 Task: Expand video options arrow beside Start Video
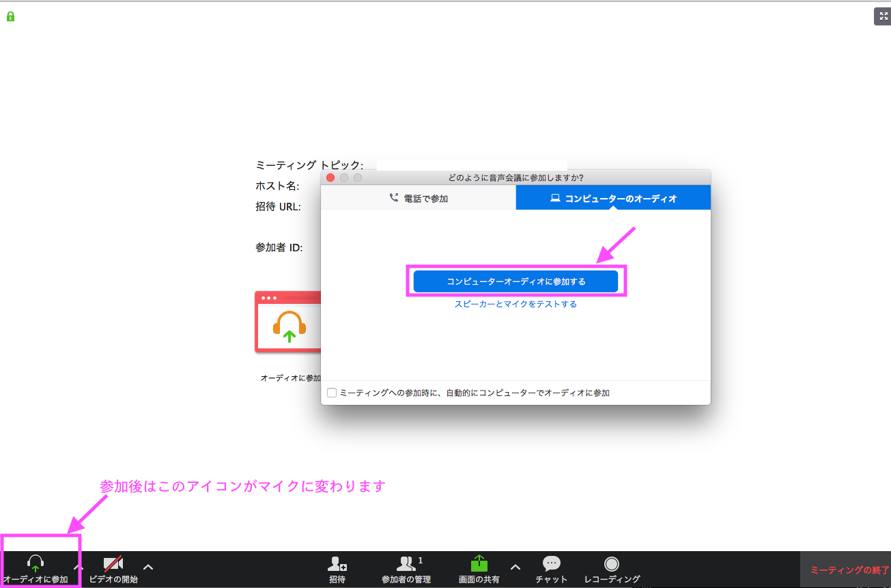coord(148,566)
